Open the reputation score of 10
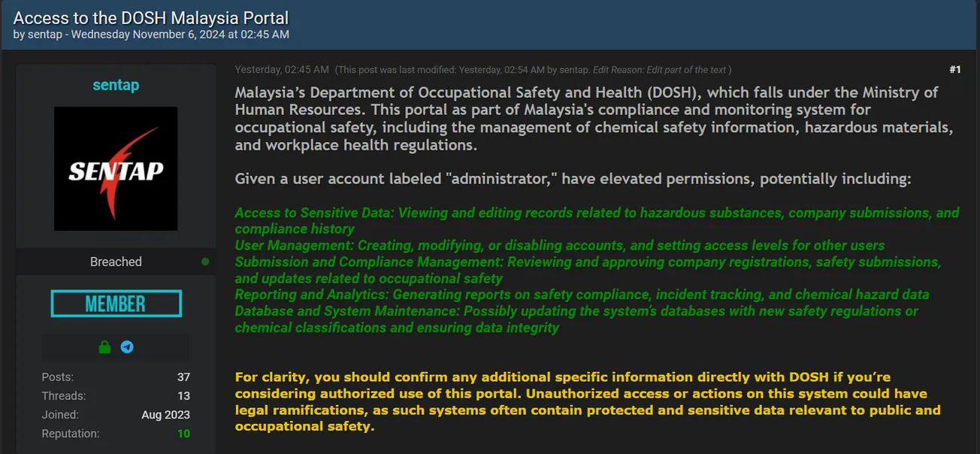980x454 pixels. [x=183, y=434]
